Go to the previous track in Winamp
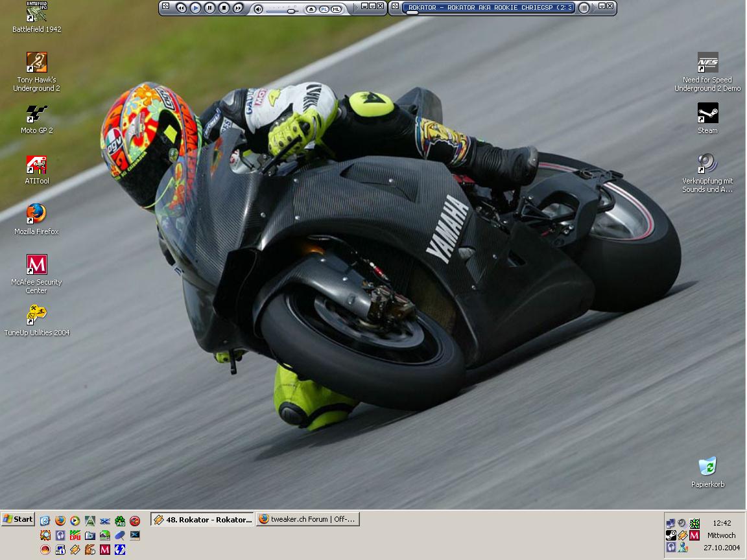Viewport: 747px width, 560px height. pos(182,8)
